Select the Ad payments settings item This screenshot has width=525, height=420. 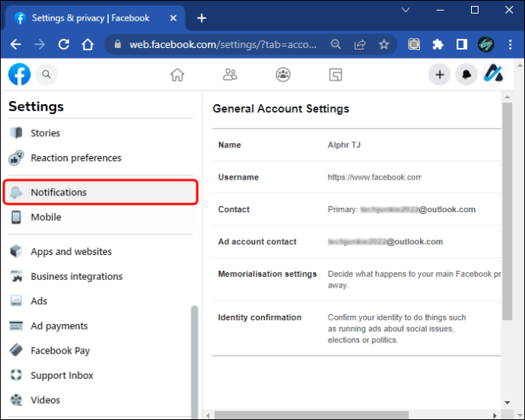pos(59,326)
